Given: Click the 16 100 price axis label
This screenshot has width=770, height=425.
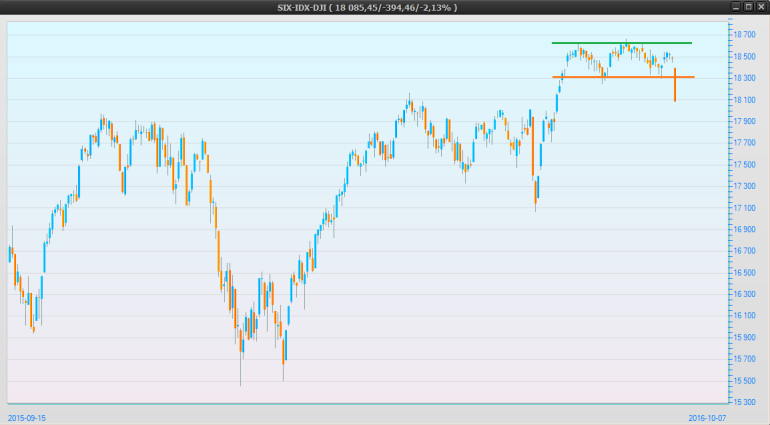Looking at the screenshot, I should (x=744, y=316).
